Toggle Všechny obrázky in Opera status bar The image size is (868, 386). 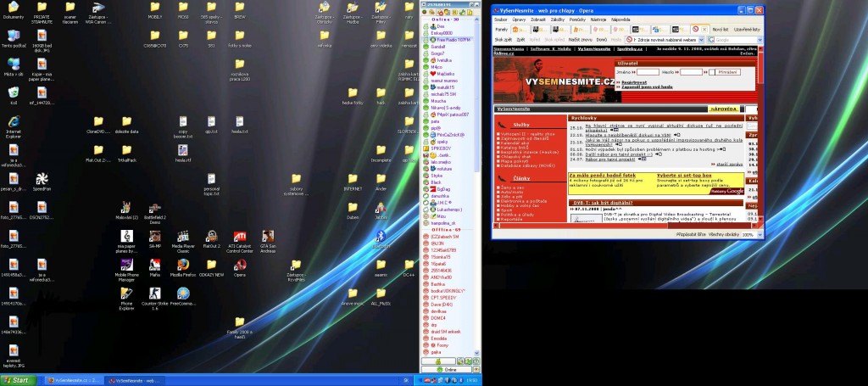point(724,235)
